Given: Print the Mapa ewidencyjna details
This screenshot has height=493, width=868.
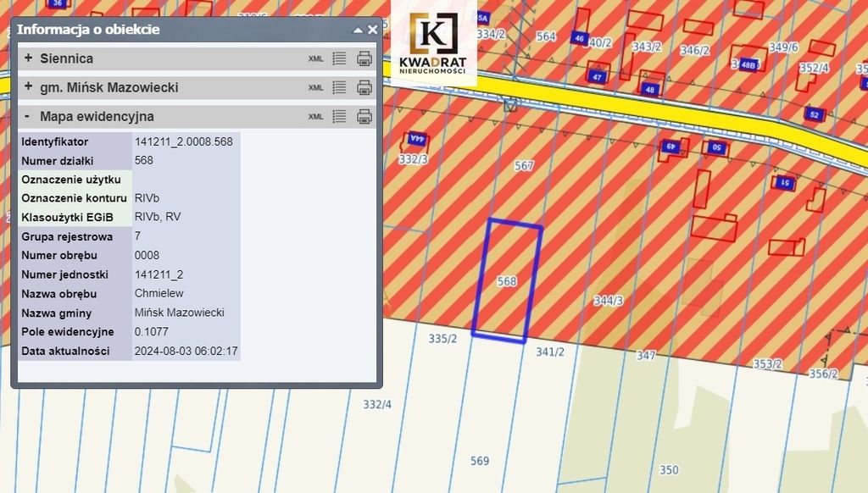Looking at the screenshot, I should pos(364,116).
